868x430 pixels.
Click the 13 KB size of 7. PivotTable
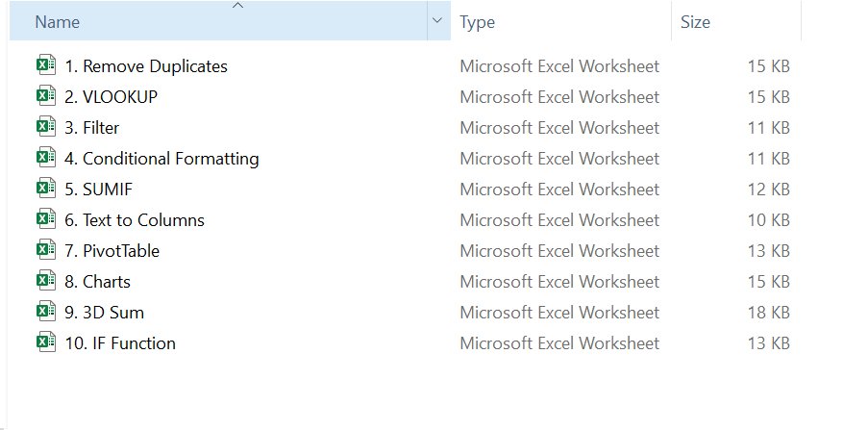tap(768, 251)
